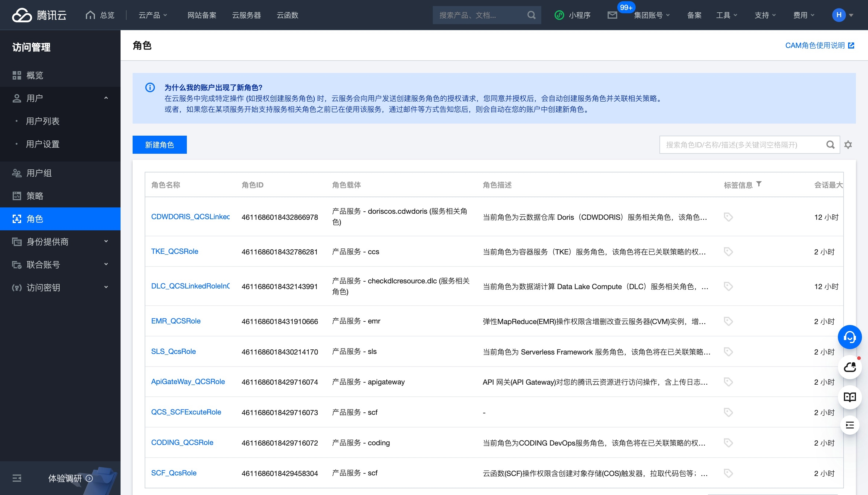
Task: Click tag icon in CDWDORIS row
Action: 728,217
